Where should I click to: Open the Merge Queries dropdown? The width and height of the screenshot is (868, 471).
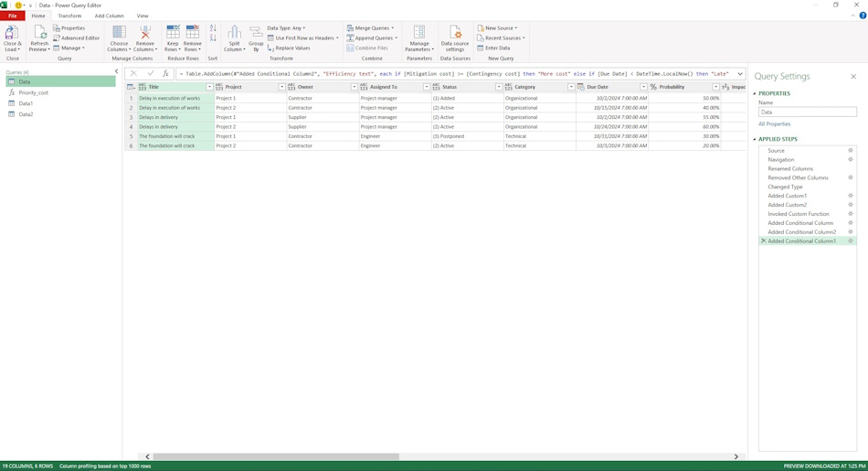click(x=370, y=28)
